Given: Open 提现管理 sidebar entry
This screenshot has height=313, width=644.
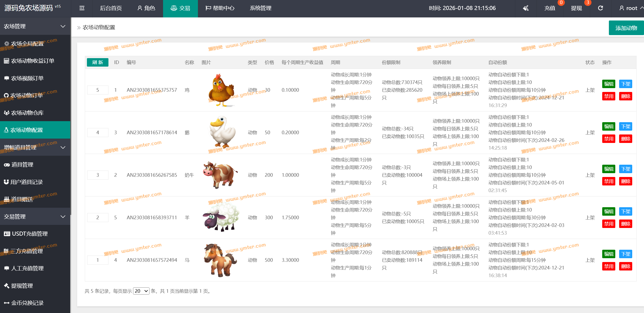Looking at the screenshot, I should point(22,286).
